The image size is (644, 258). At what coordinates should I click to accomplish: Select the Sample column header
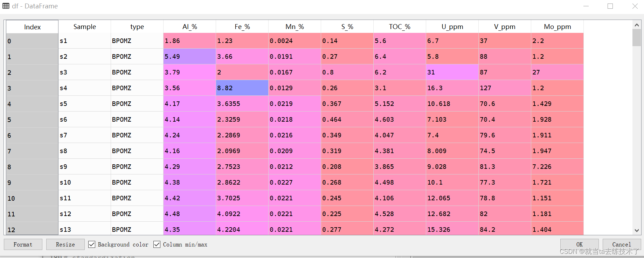pos(85,27)
